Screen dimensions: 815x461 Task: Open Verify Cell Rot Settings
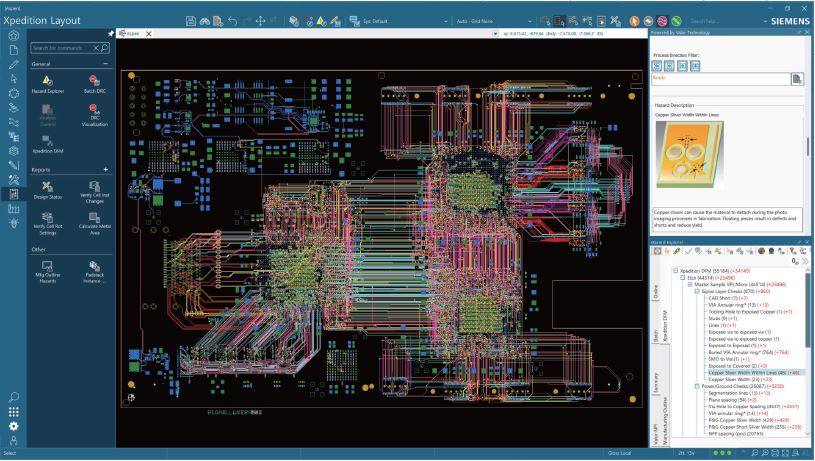pos(47,223)
